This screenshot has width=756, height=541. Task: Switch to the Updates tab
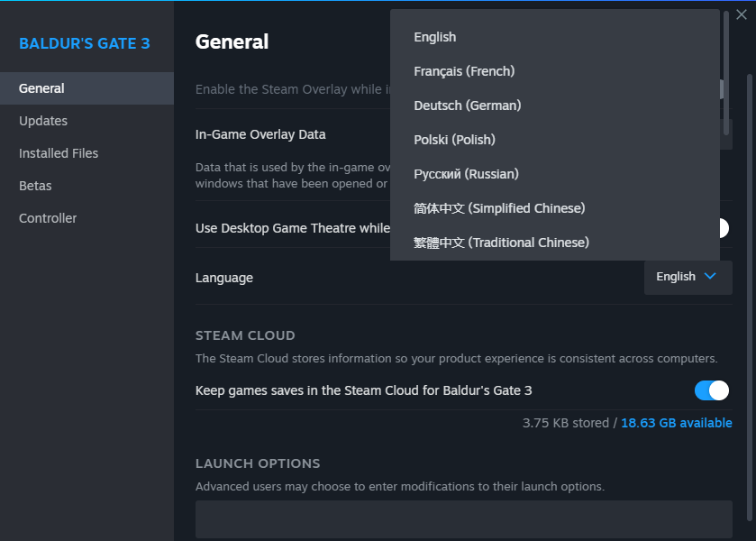click(87, 121)
